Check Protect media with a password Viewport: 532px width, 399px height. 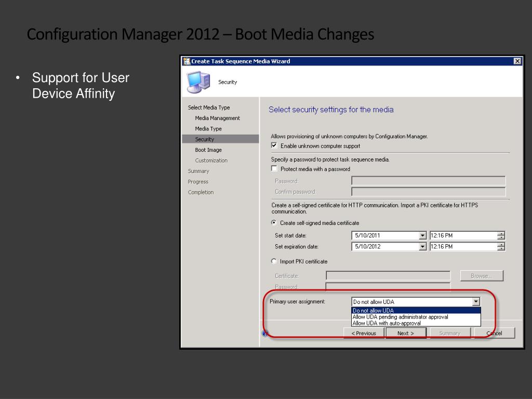(x=274, y=169)
